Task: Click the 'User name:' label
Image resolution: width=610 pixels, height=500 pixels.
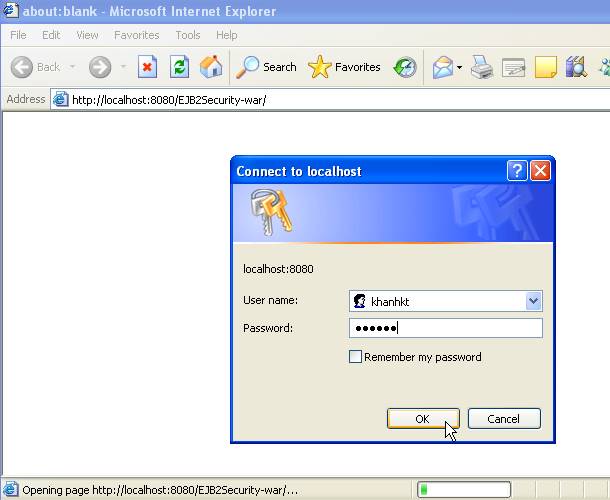Action: pos(270,300)
